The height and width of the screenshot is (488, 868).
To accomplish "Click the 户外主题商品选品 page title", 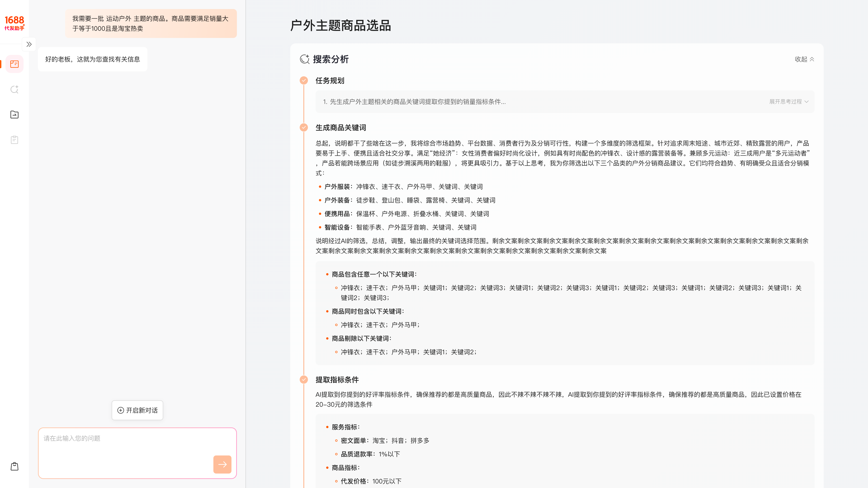I will (x=341, y=26).
